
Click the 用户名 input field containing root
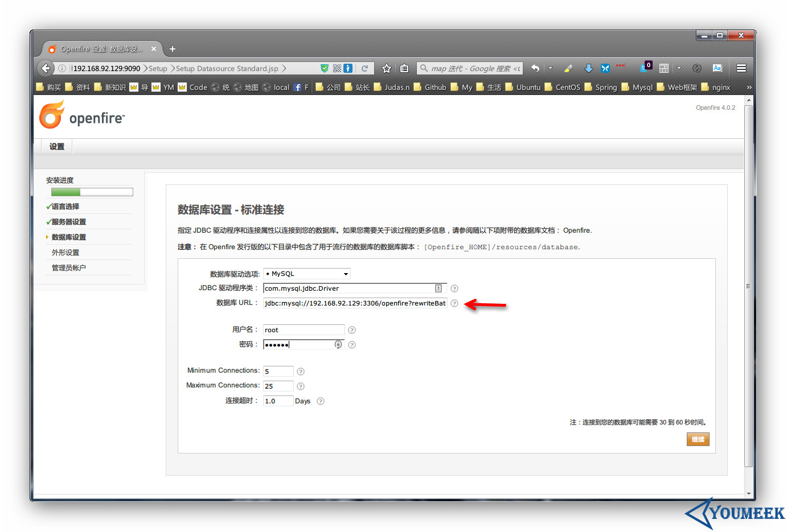click(304, 330)
